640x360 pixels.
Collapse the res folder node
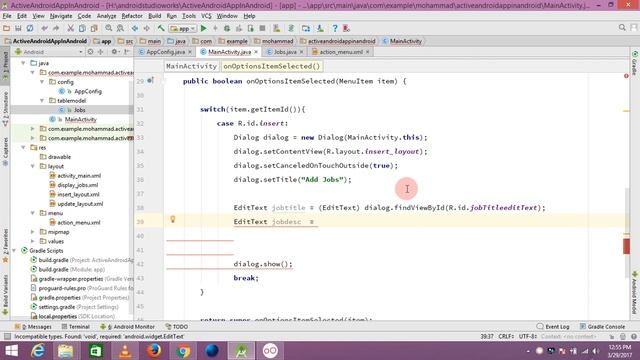point(23,147)
